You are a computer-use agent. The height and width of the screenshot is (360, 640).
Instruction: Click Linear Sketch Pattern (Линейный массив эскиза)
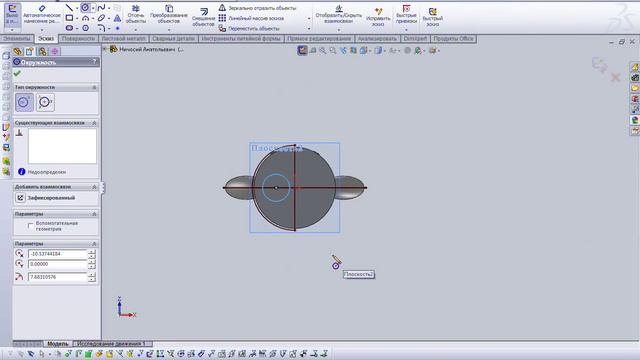pos(251,18)
